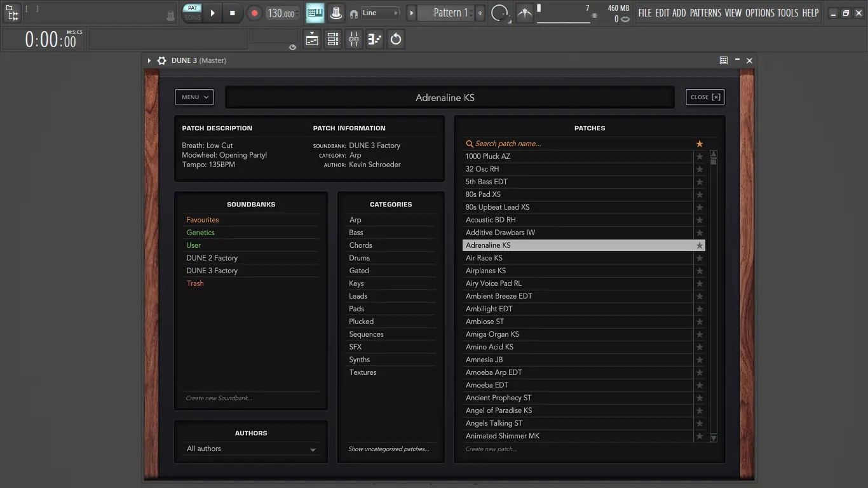Image resolution: width=868 pixels, height=488 pixels.
Task: Click the typing keyboard to piano icon
Action: 315,13
